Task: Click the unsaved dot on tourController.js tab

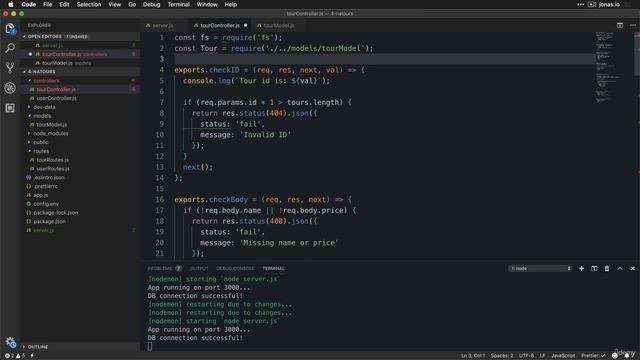Action: 245,25
